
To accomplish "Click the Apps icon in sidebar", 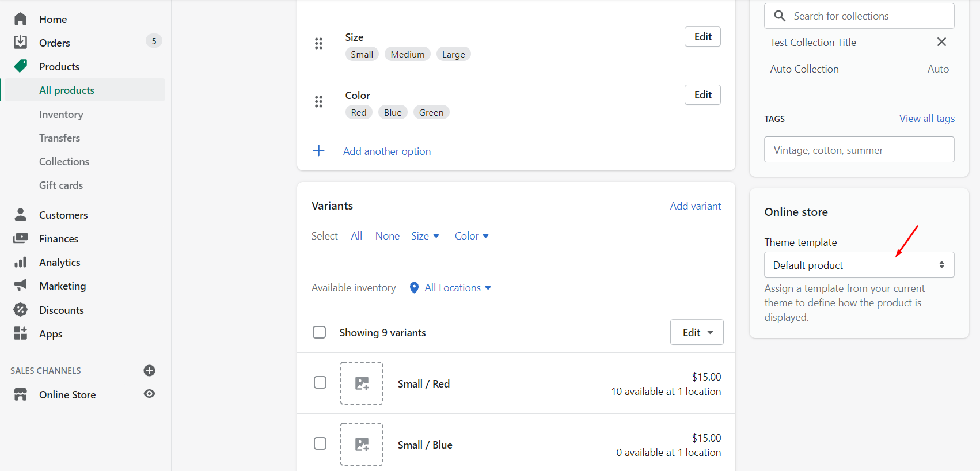I will click(20, 333).
